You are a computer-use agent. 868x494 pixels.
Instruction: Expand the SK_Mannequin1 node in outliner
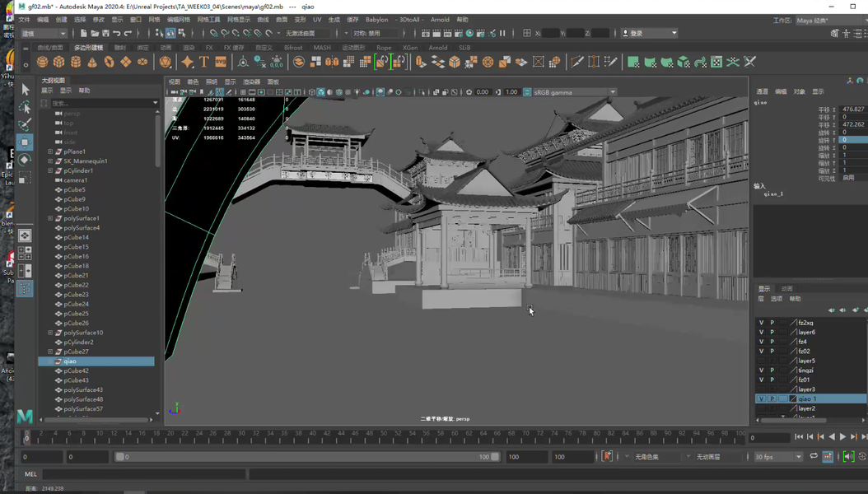(50, 161)
